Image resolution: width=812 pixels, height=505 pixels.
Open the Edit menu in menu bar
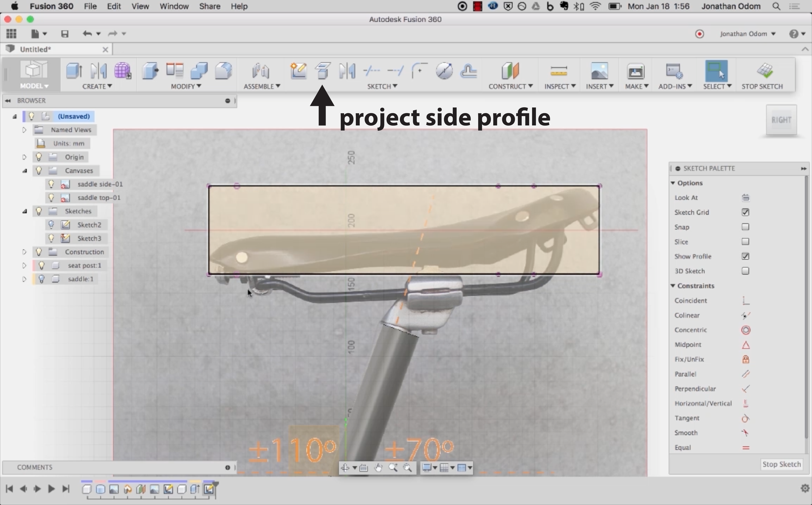114,6
